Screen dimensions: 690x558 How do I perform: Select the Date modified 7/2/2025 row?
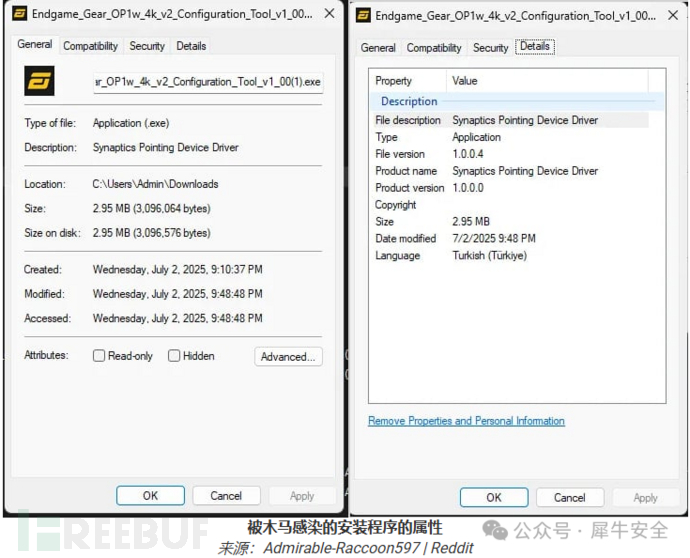pos(510,239)
